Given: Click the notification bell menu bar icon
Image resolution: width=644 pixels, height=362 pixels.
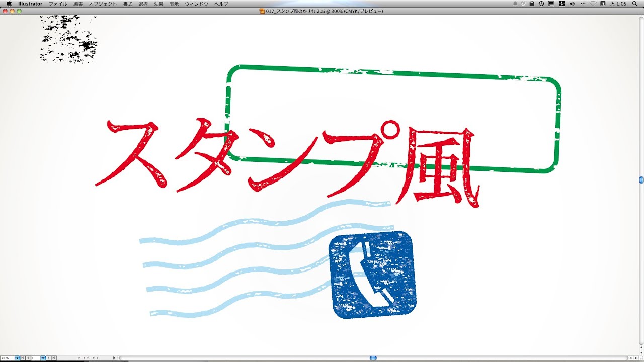Looking at the screenshot, I should pos(515,4).
